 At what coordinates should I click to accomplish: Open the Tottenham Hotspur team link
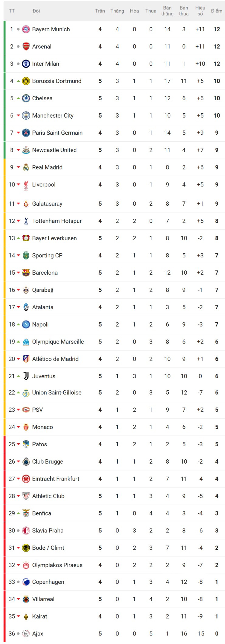click(57, 221)
